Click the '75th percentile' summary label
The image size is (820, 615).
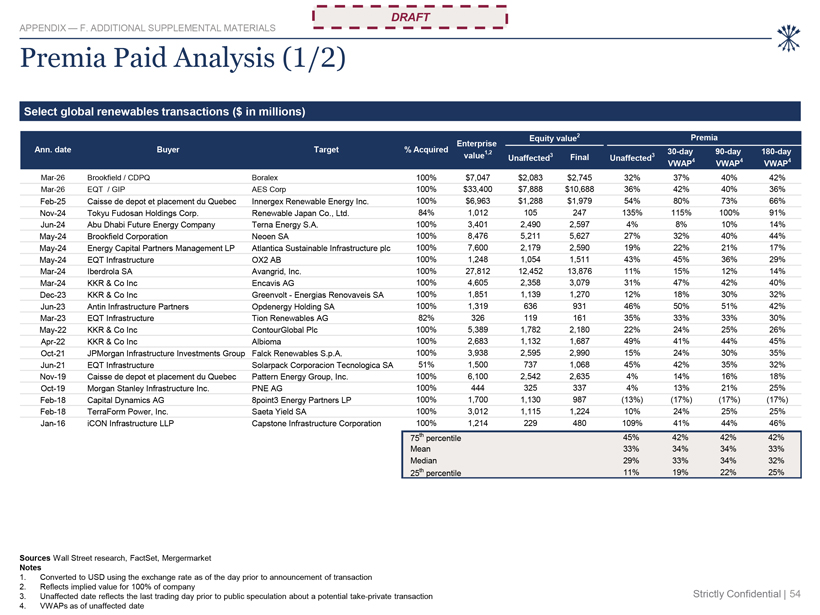435,438
